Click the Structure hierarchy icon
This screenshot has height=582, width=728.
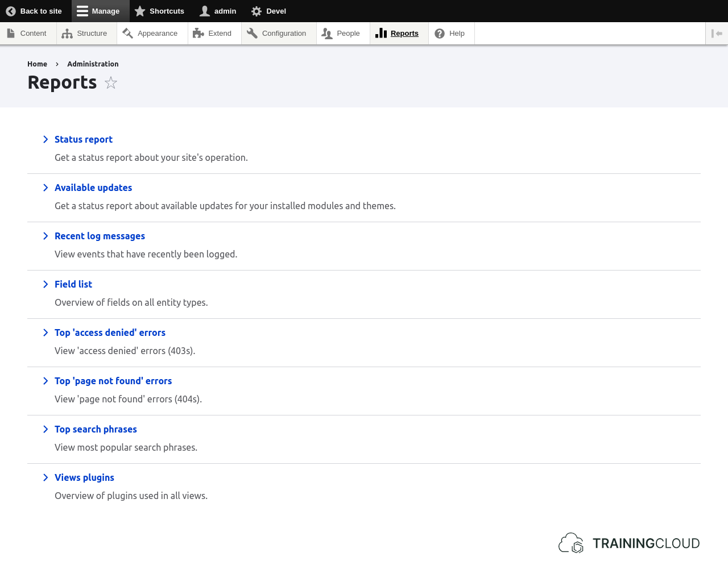coord(67,34)
